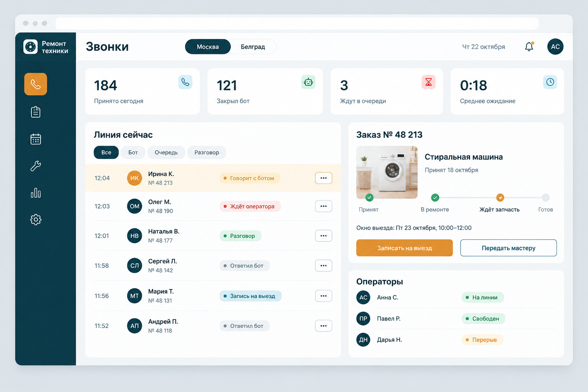This screenshot has height=392, width=588.
Task: Open the orders clipboard icon in sidebar
Action: (36, 112)
